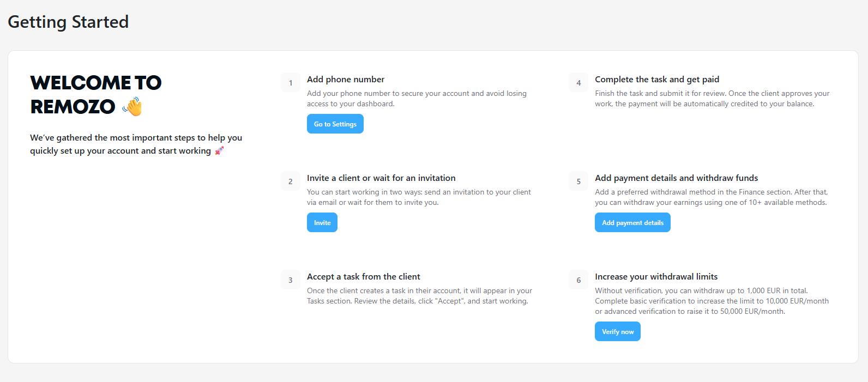868x382 pixels.
Task: Click the 'Finish the task and submit it' description
Action: point(712,99)
